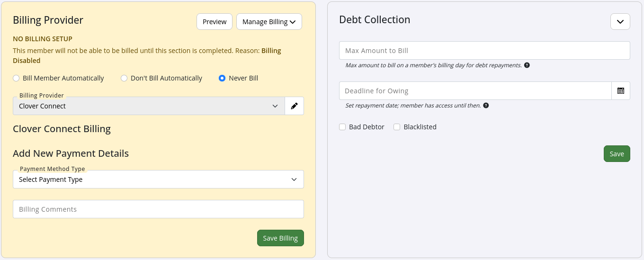Click the Preview button

(x=215, y=22)
